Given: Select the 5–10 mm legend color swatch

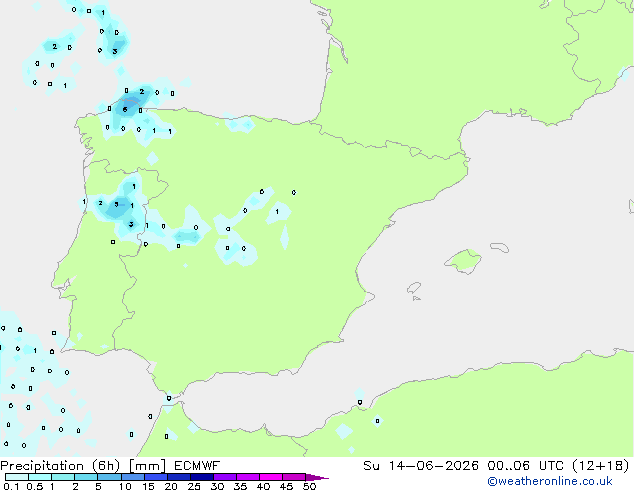Looking at the screenshot, I should tap(109, 477).
